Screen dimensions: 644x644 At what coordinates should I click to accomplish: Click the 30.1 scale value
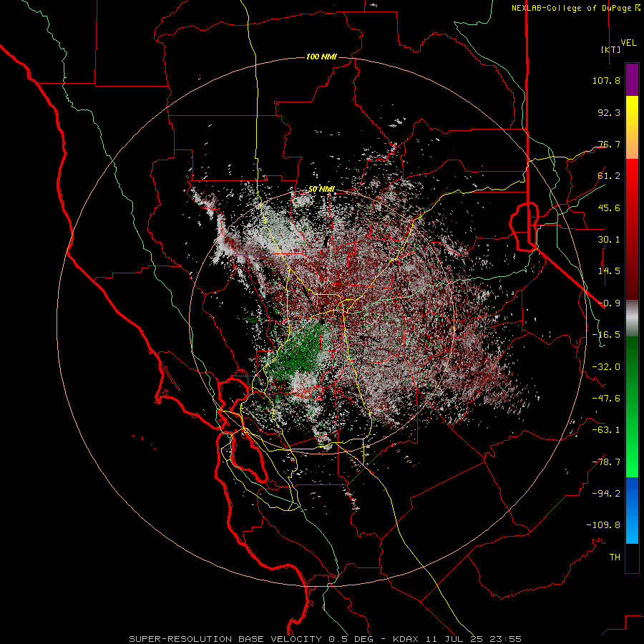coord(609,240)
